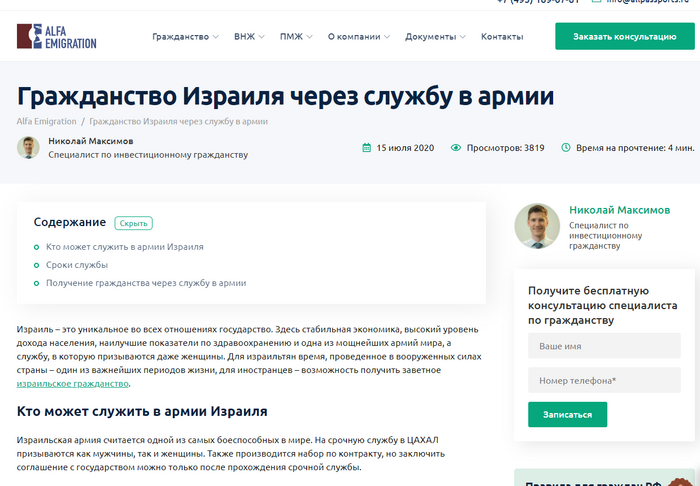Submit form with Записаться button
The image size is (700, 486).
tap(567, 415)
